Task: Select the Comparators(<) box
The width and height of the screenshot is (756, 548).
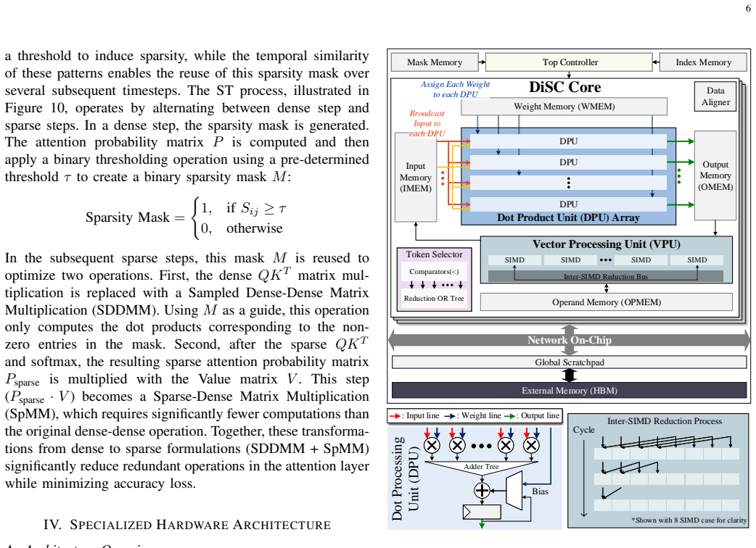Action: 434,272
